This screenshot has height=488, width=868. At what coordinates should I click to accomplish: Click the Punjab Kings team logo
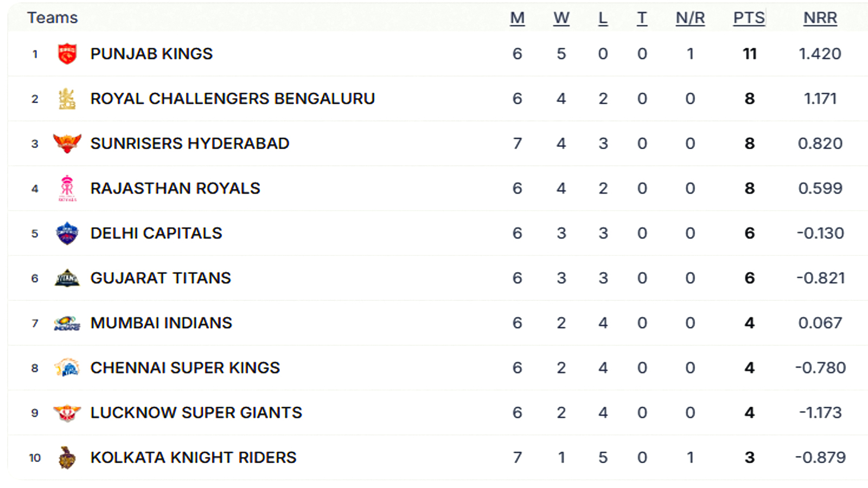pos(67,54)
